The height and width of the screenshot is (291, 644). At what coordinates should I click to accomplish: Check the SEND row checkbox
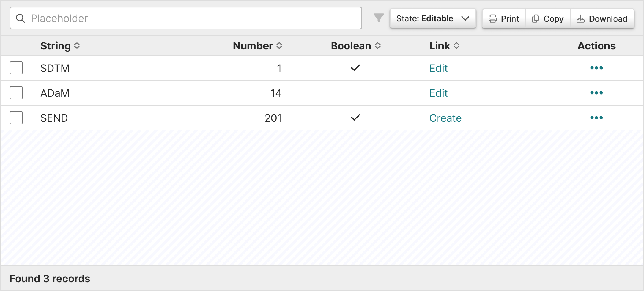click(16, 118)
